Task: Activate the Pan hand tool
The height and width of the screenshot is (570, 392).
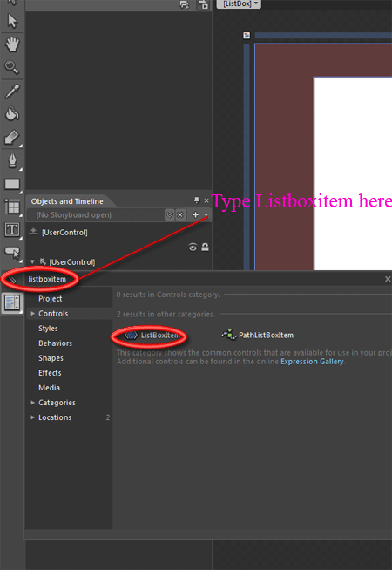Action: click(x=12, y=44)
